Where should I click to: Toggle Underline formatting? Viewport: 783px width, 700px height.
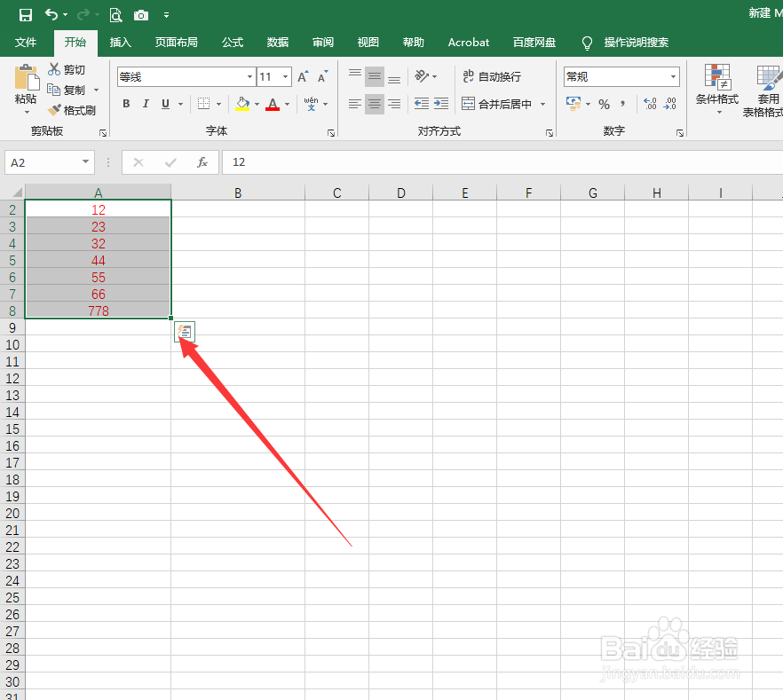click(165, 104)
